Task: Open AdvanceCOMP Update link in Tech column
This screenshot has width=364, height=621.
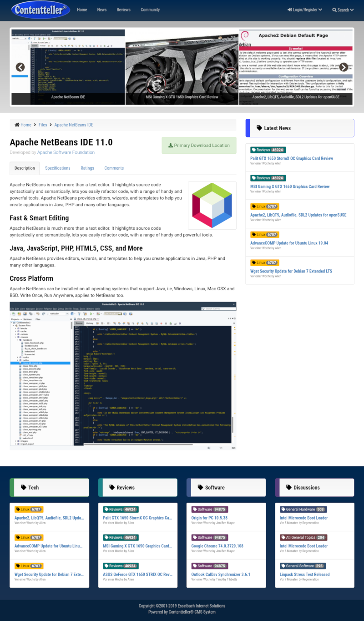Action: point(49,546)
